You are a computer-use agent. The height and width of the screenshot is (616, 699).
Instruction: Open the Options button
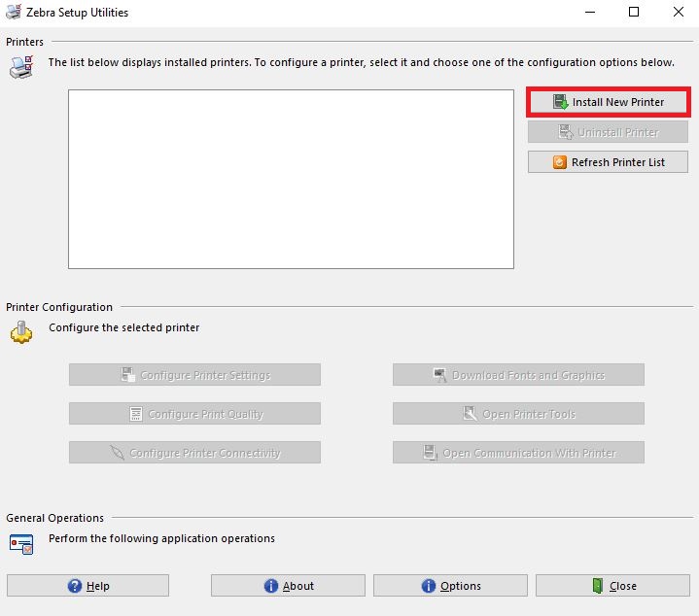tap(450, 585)
